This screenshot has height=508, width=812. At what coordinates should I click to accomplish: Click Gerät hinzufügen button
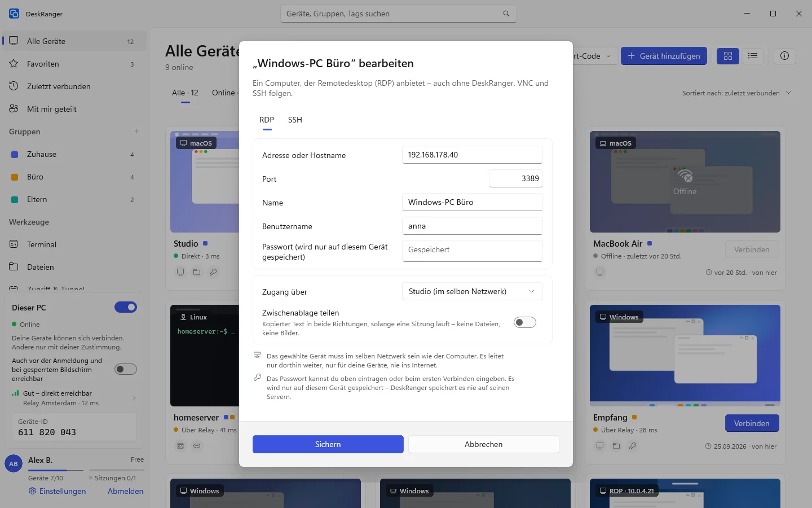point(664,56)
